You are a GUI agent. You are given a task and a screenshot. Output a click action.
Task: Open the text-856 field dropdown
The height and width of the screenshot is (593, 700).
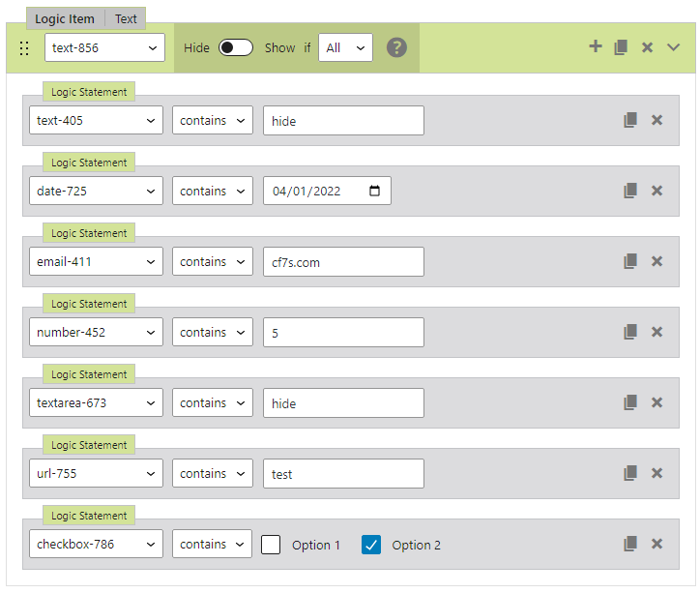(104, 47)
